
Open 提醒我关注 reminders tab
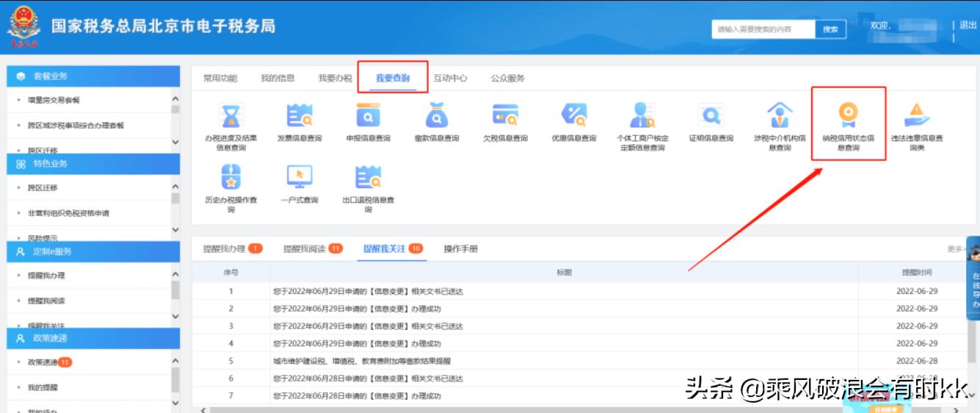393,249
